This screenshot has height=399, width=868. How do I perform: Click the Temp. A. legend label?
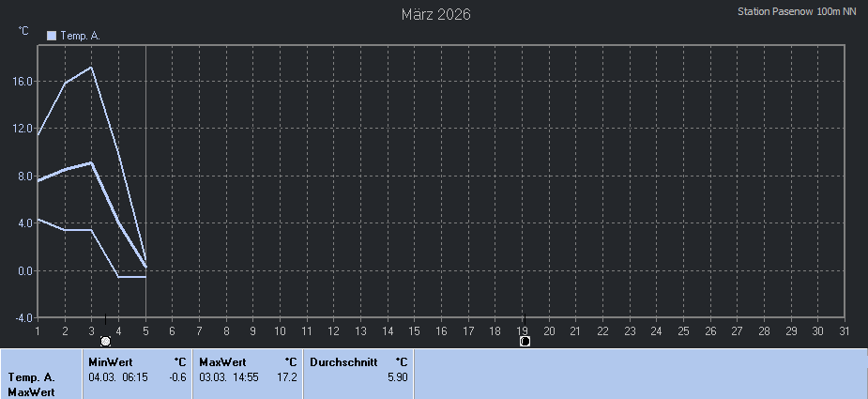(x=80, y=36)
